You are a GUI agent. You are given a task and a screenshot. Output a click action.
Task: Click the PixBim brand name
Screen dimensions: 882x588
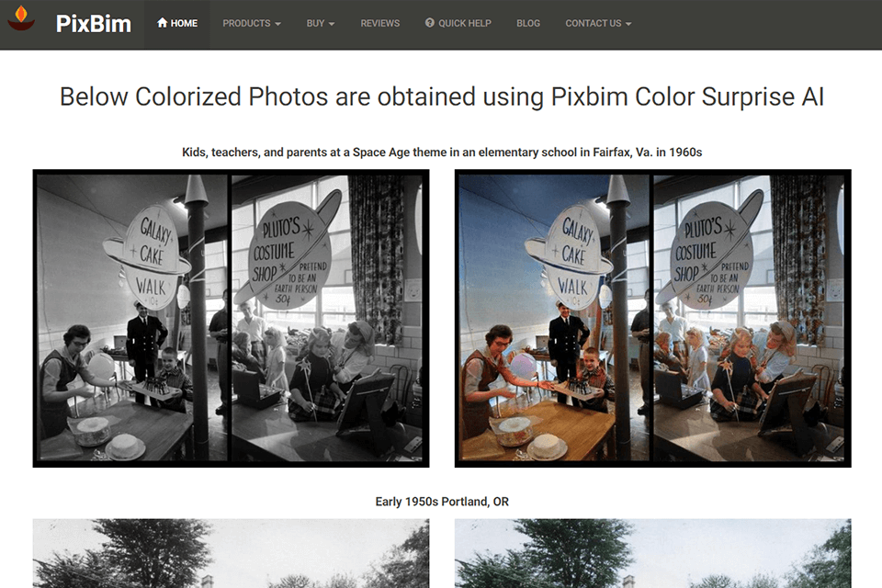[x=94, y=24]
